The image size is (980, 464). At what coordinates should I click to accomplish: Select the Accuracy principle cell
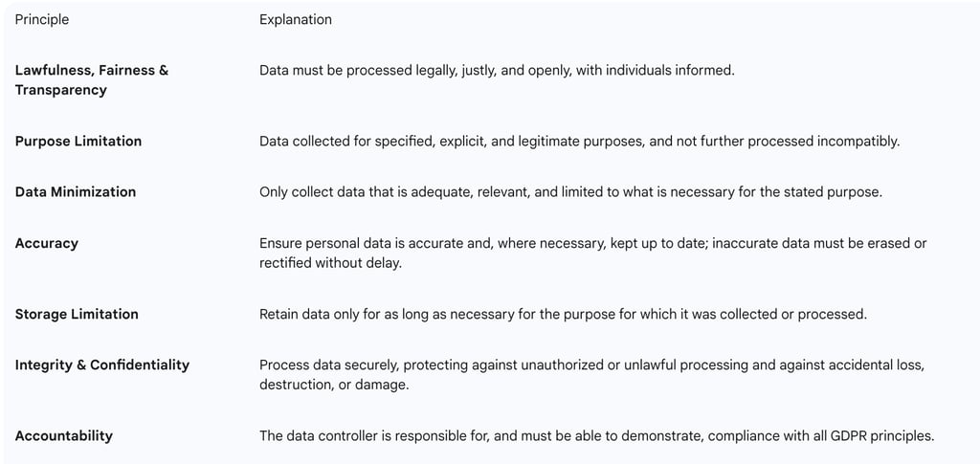[46, 244]
